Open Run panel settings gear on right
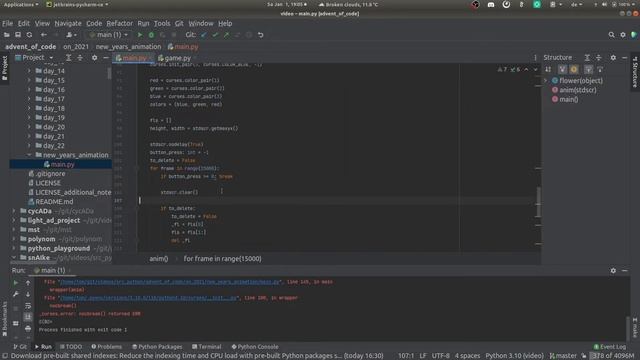This screenshot has height=360, width=640. (613, 271)
